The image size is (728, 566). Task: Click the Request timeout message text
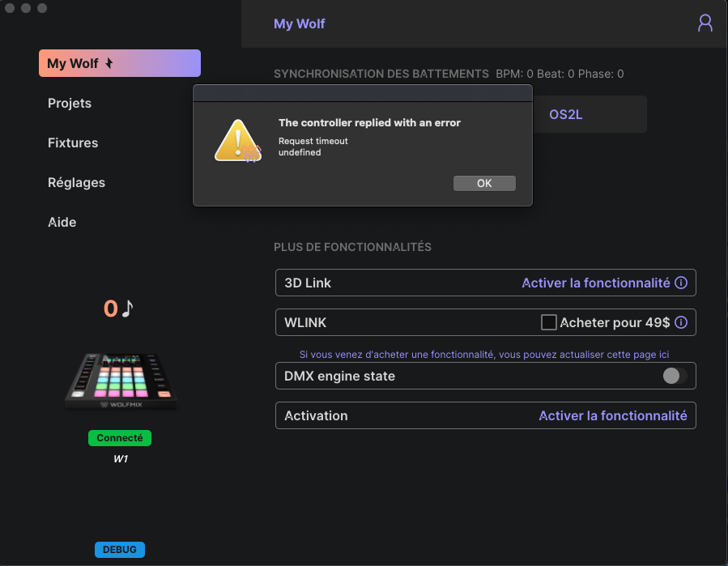(313, 141)
